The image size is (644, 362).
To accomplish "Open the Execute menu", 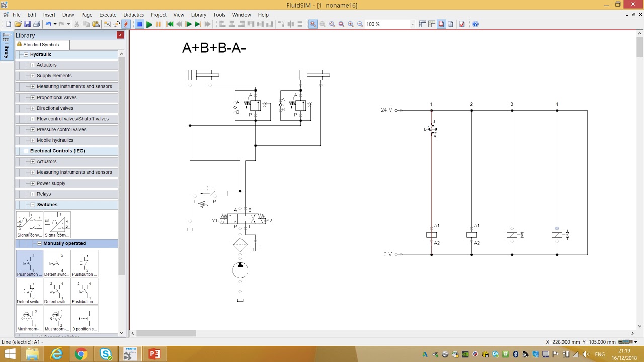I will [x=108, y=15].
